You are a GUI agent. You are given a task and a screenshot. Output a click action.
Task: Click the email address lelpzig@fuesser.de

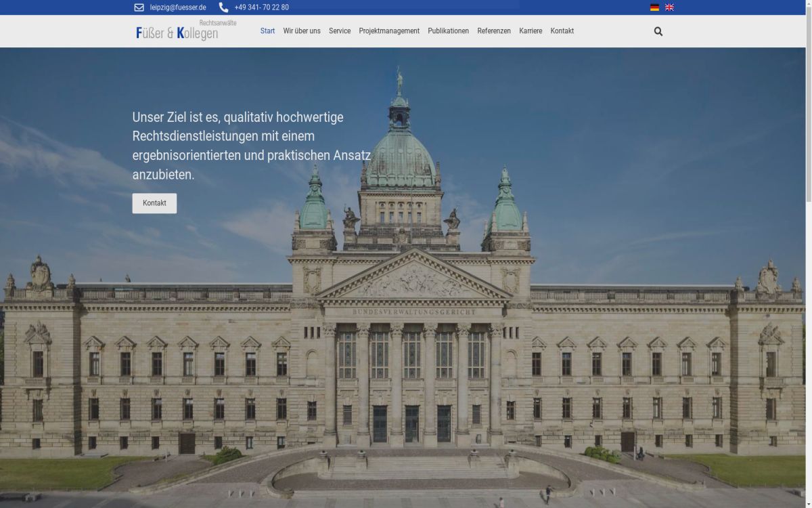pos(177,7)
